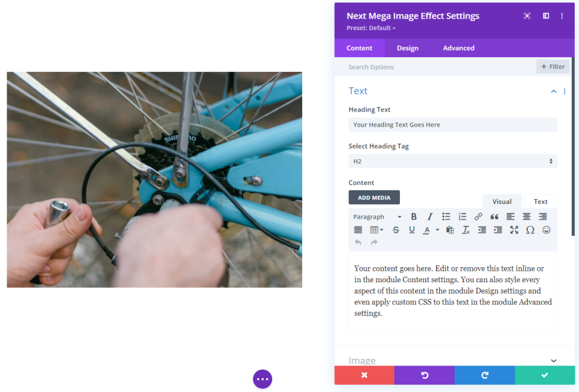The image size is (579, 392).
Task: Click the Heading Text input field
Action: pyautogui.click(x=452, y=125)
